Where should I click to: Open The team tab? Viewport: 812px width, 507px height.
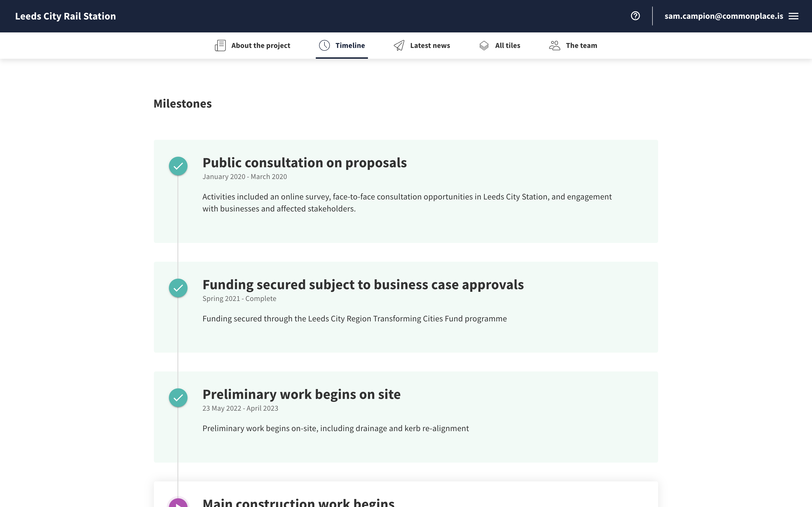[581, 46]
